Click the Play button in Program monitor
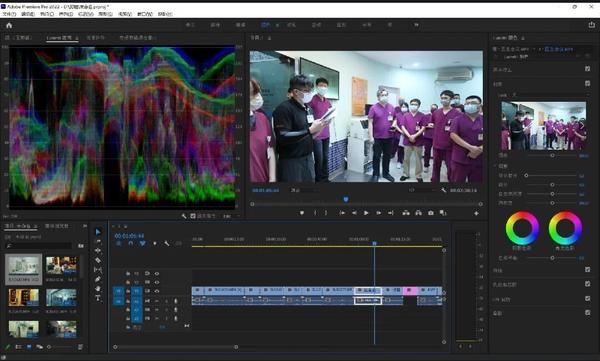 tap(366, 213)
